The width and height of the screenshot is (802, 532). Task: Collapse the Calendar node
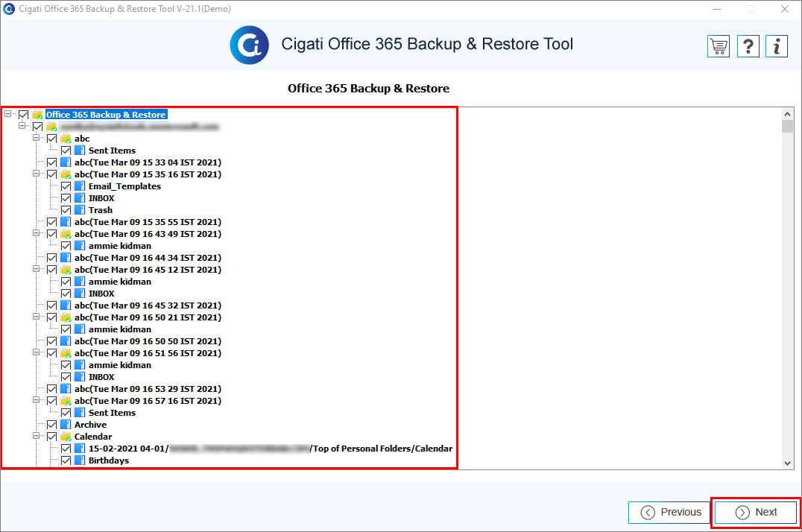coord(37,436)
